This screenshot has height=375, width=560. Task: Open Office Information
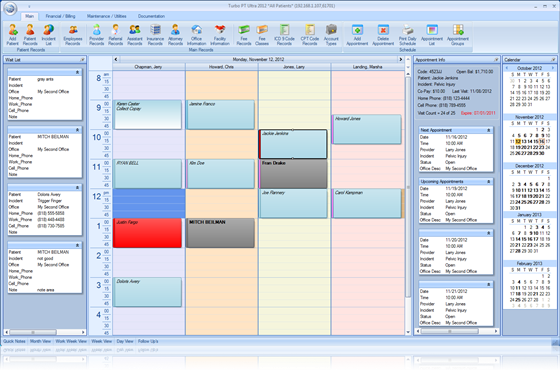coord(196,35)
